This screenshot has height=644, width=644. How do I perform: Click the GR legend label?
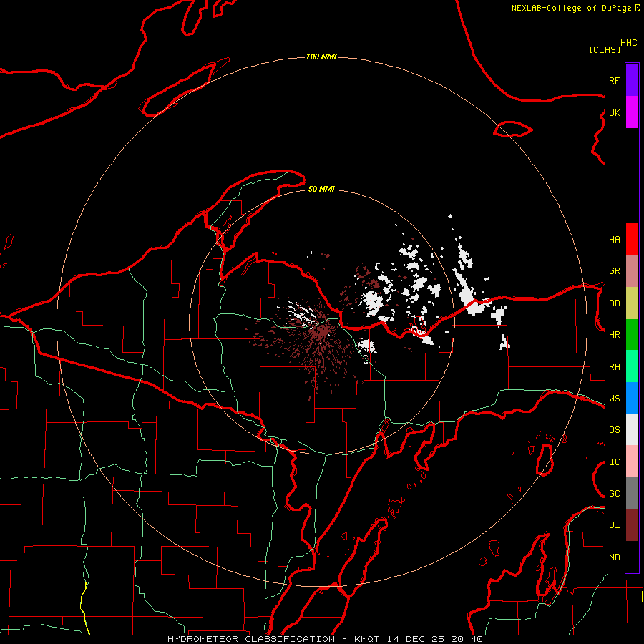(614, 271)
